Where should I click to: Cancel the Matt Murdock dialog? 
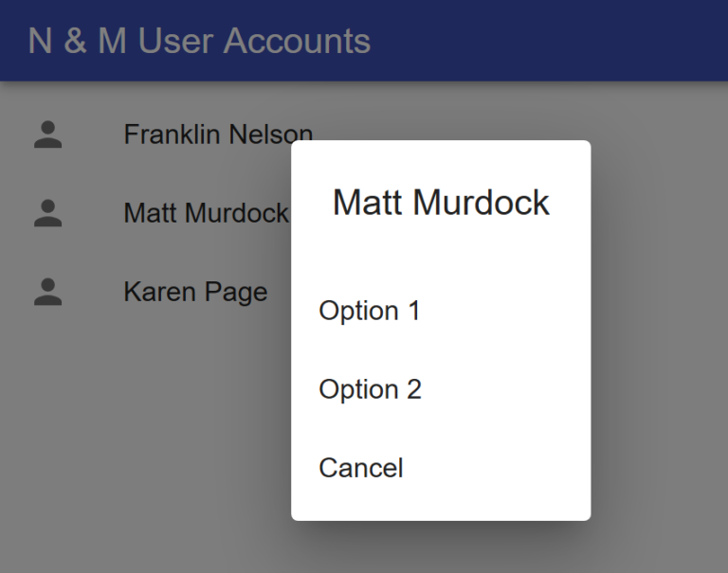pos(441,468)
